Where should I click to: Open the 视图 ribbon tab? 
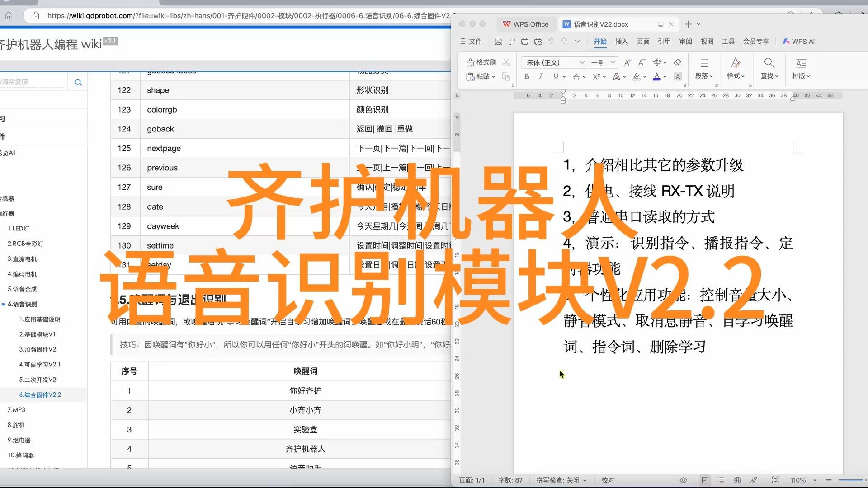(707, 42)
